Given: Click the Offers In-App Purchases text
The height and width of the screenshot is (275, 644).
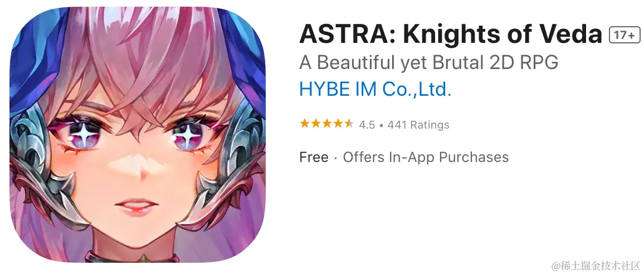Looking at the screenshot, I should tap(426, 157).
